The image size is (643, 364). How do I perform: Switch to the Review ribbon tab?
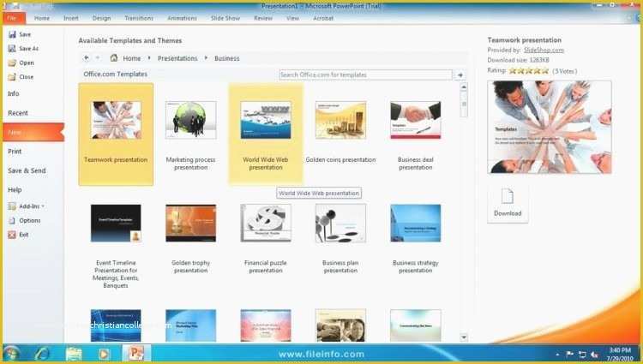pos(263,18)
